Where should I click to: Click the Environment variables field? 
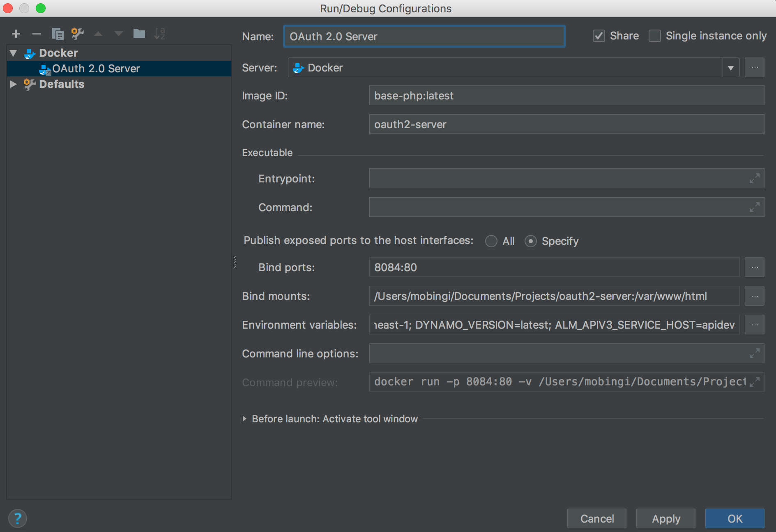554,325
